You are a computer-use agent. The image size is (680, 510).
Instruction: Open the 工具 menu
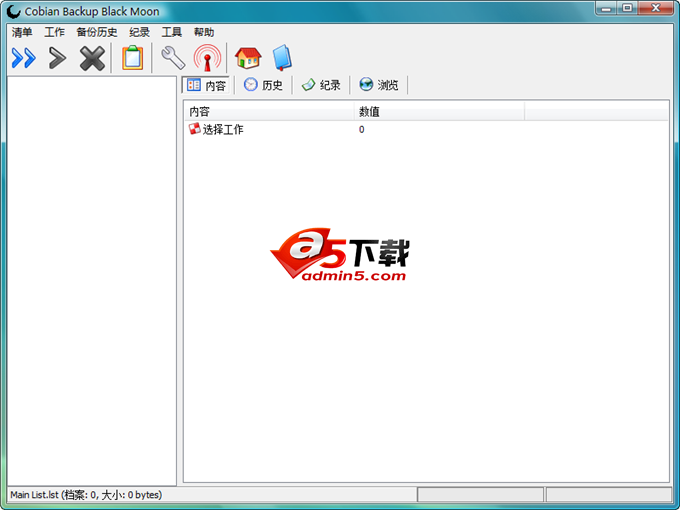coord(171,32)
